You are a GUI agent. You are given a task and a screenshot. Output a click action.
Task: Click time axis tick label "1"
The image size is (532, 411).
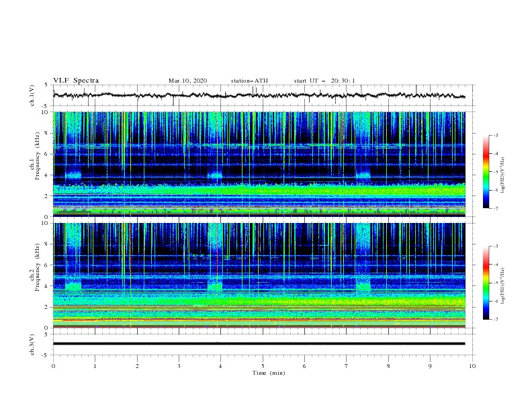(x=95, y=366)
